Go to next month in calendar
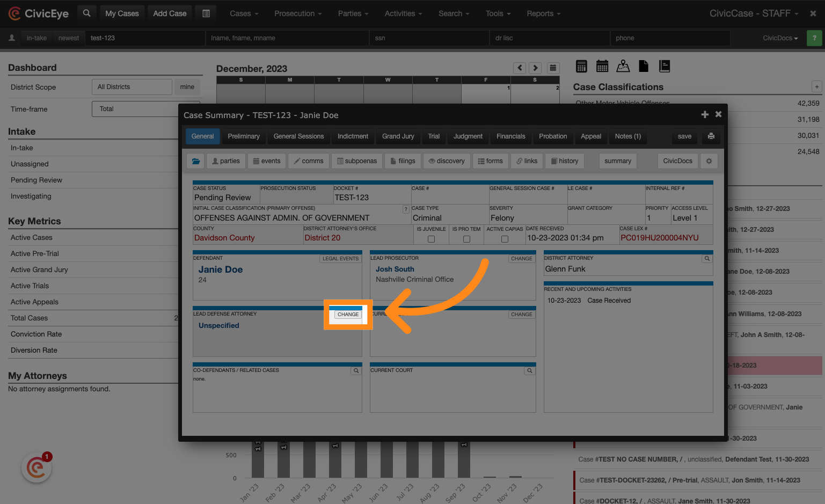This screenshot has height=504, width=825. click(535, 68)
